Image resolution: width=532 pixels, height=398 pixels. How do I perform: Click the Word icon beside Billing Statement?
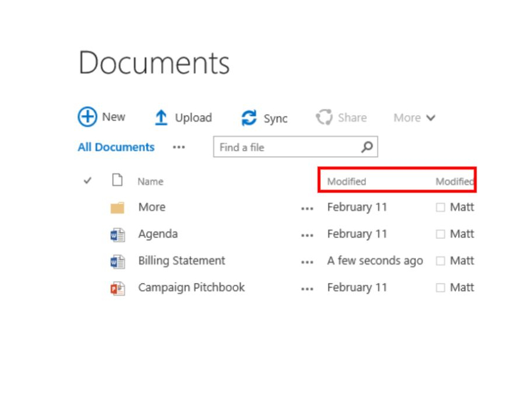pos(117,261)
